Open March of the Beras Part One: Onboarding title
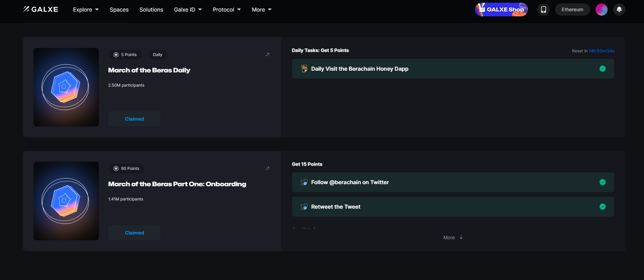Viewport: 644px width, 280px height. pos(177,184)
